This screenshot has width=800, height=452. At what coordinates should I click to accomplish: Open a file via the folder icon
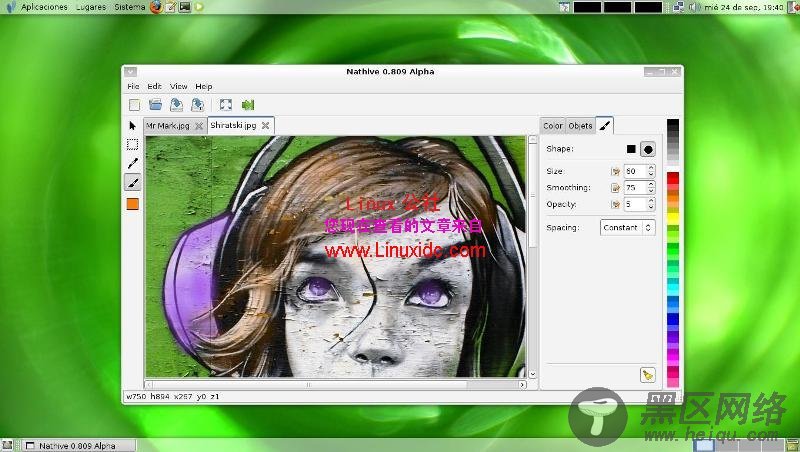[155, 105]
